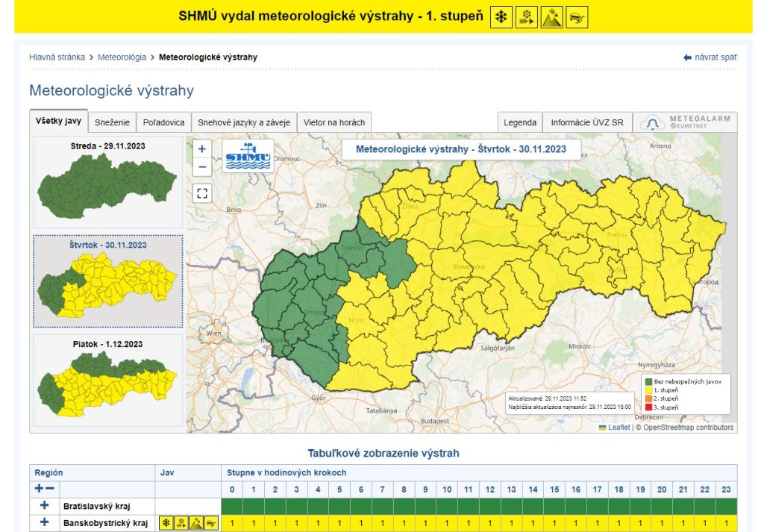This screenshot has width=764, height=532.
Task: Click the mountain wind icon in yellow banner
Action: [x=551, y=16]
